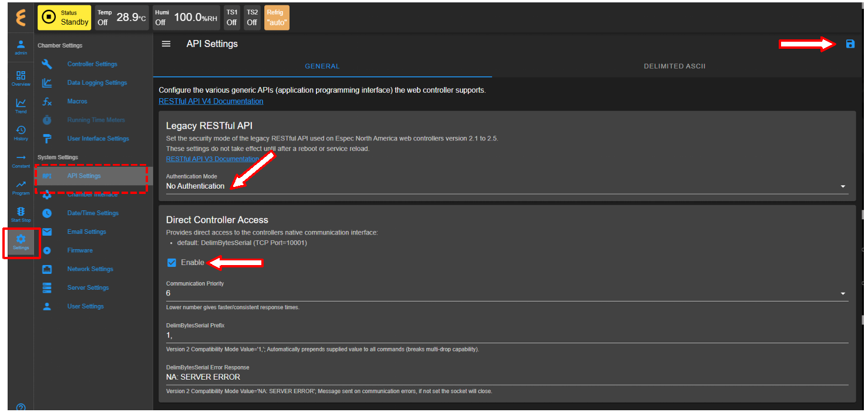This screenshot has width=868, height=412.
Task: Open the Program page
Action: (x=21, y=187)
